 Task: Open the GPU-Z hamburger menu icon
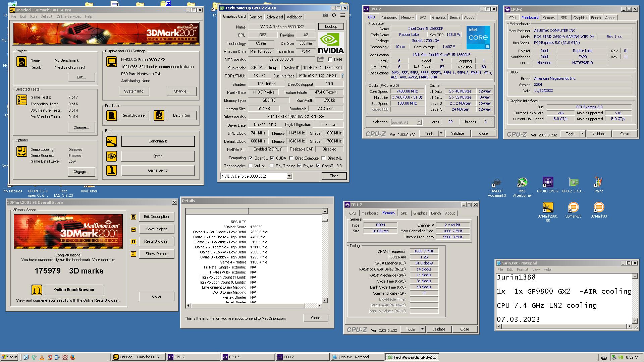point(342,15)
